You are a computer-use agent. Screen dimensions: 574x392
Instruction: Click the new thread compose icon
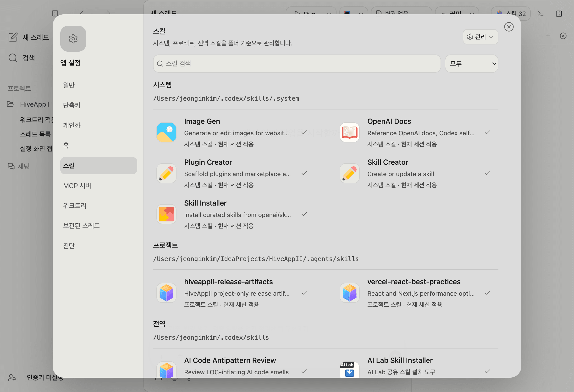13,37
